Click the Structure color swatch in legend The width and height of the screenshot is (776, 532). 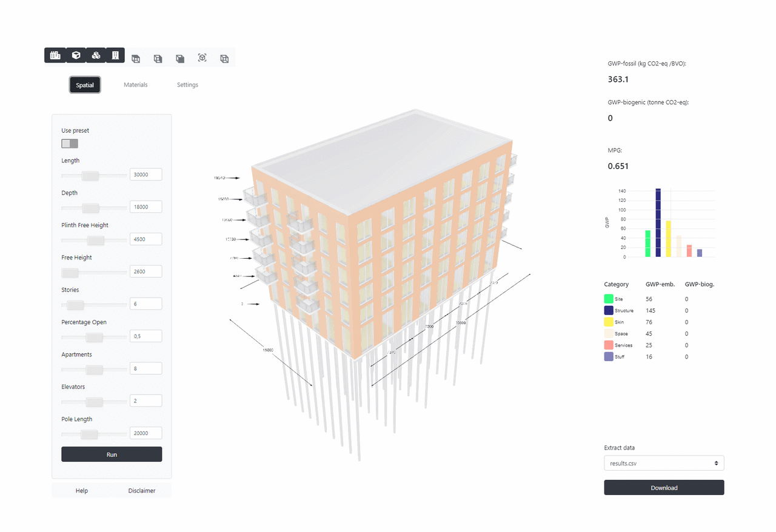click(x=609, y=310)
